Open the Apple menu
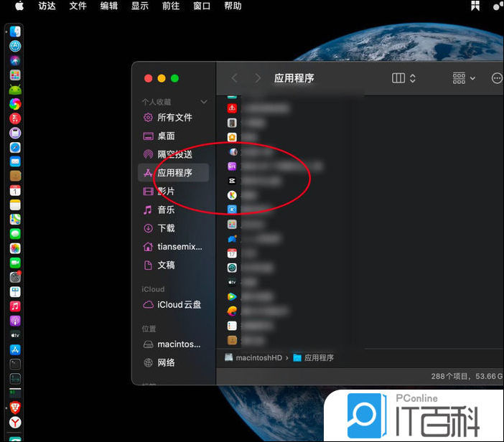 19,6
